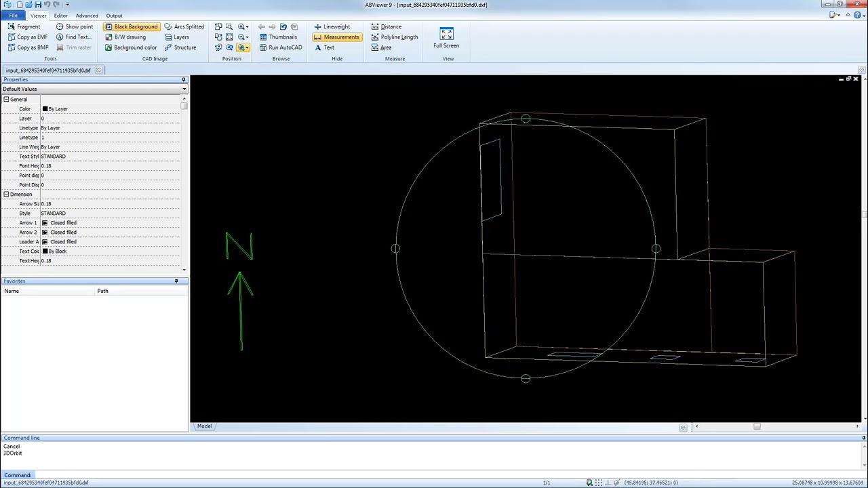The height and width of the screenshot is (488, 868).
Task: Open the File menu
Action: (13, 16)
